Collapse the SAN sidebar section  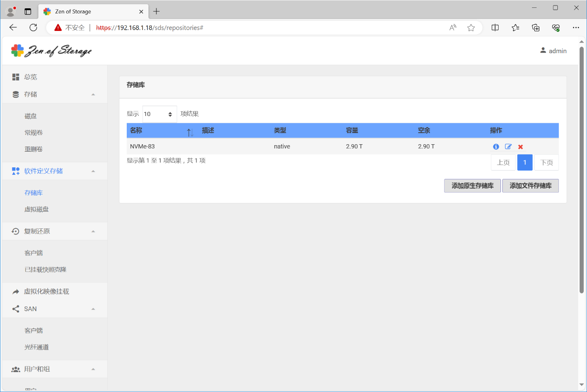coord(93,309)
